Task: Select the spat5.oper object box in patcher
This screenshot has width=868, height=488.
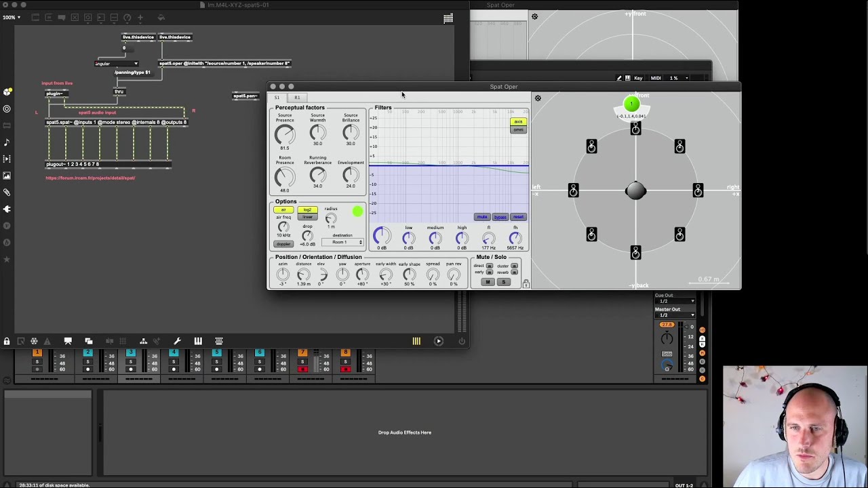Action: tap(224, 64)
